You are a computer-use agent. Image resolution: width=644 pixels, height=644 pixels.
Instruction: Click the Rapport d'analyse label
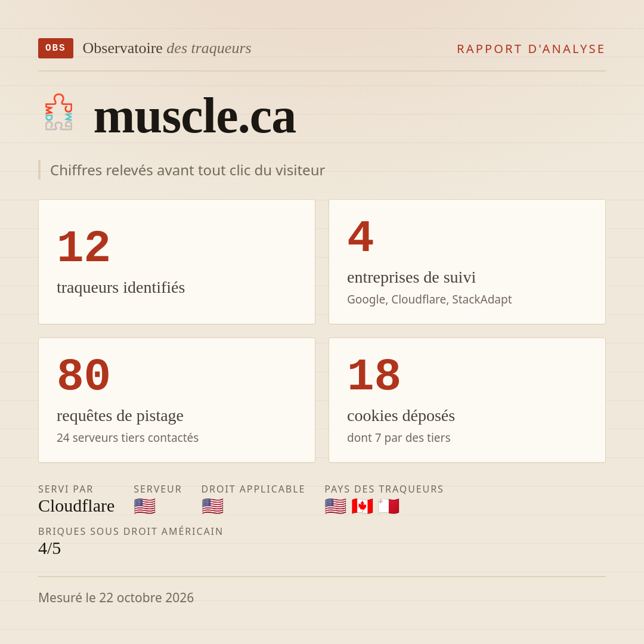pyautogui.click(x=531, y=49)
